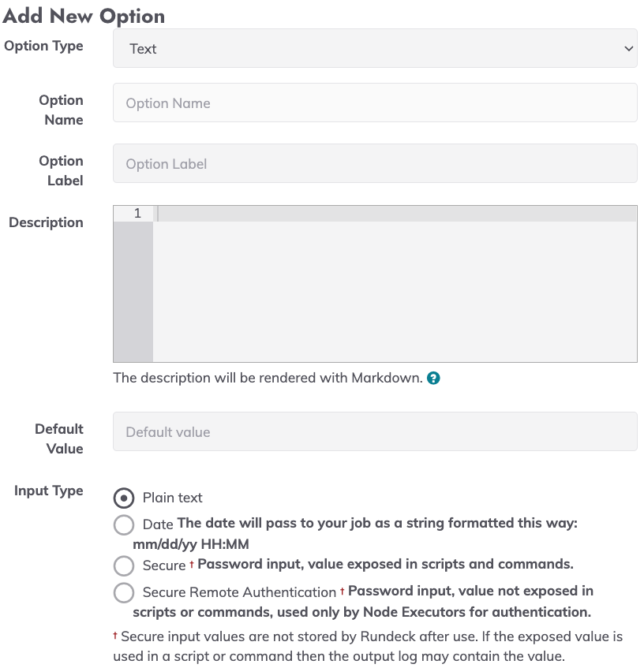Place cursor on line one of Description editor

pyautogui.click(x=395, y=214)
